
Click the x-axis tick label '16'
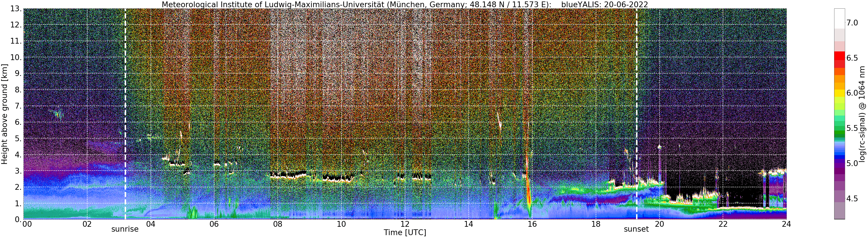point(532,224)
